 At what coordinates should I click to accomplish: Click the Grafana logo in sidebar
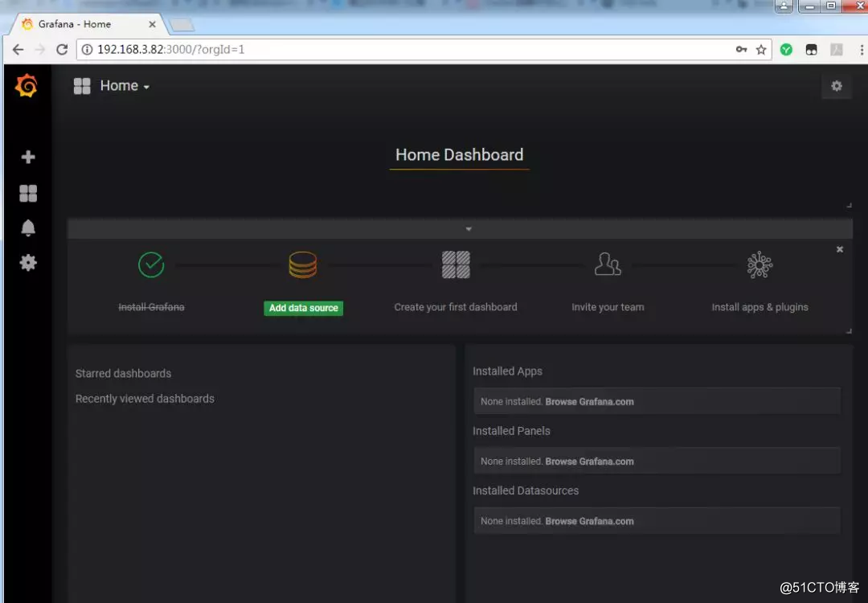pyautogui.click(x=27, y=86)
